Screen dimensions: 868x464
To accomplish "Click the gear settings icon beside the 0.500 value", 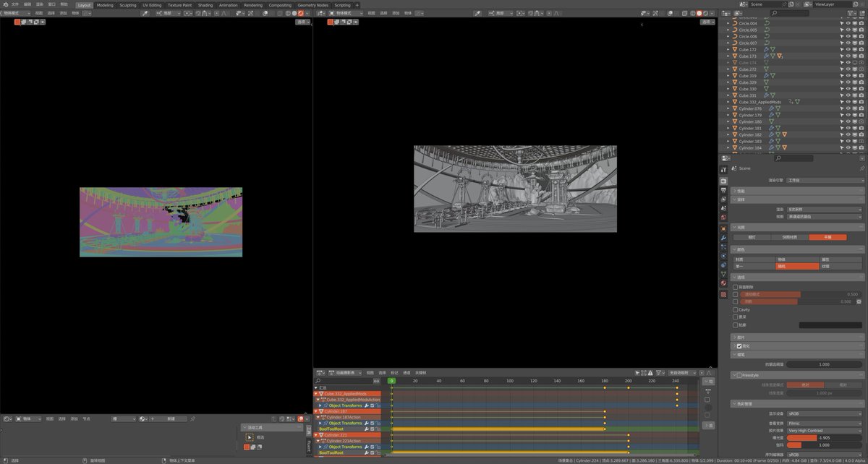I will coord(859,301).
